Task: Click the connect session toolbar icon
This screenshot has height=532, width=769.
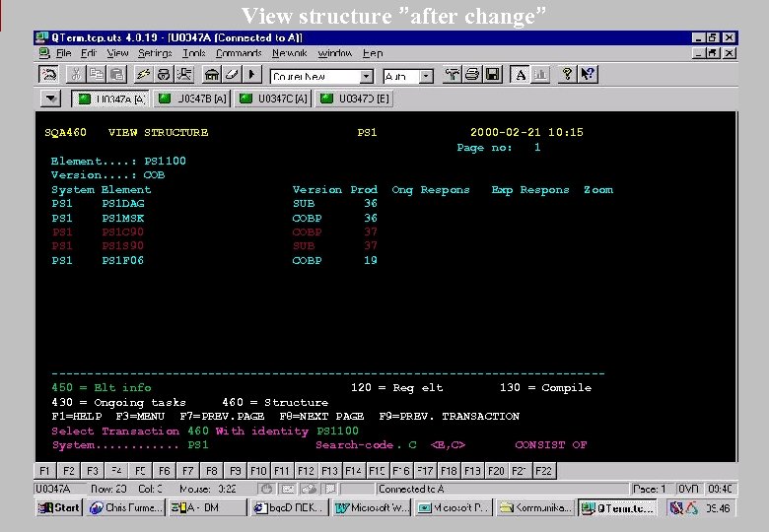Action: coord(48,75)
